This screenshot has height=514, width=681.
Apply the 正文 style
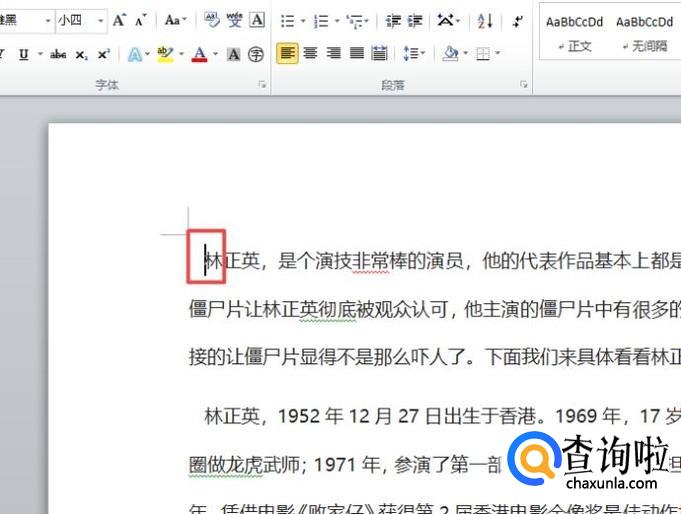574,33
